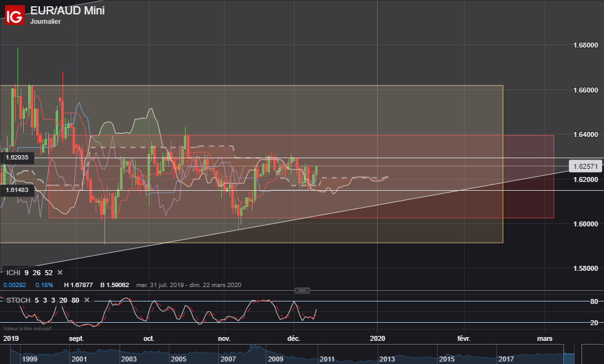Click the 'oct.' date axis label
Screen dimensions: 604x364
coord(149,338)
